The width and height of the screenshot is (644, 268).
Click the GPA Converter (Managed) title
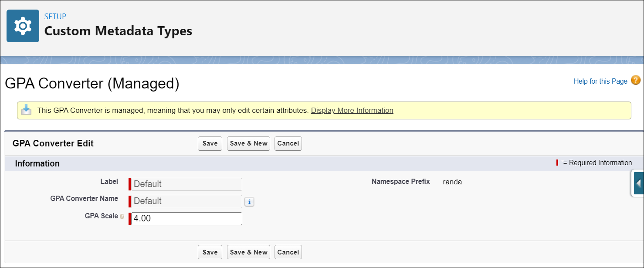tap(92, 84)
